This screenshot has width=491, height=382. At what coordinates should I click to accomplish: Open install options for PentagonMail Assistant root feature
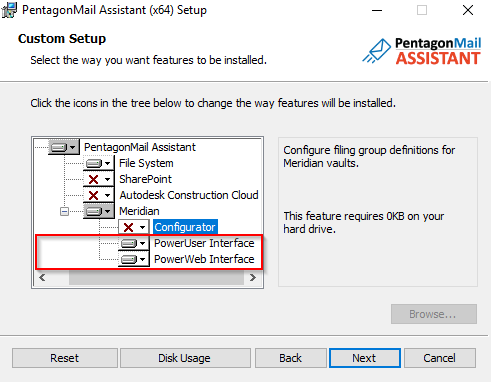pyautogui.click(x=64, y=147)
